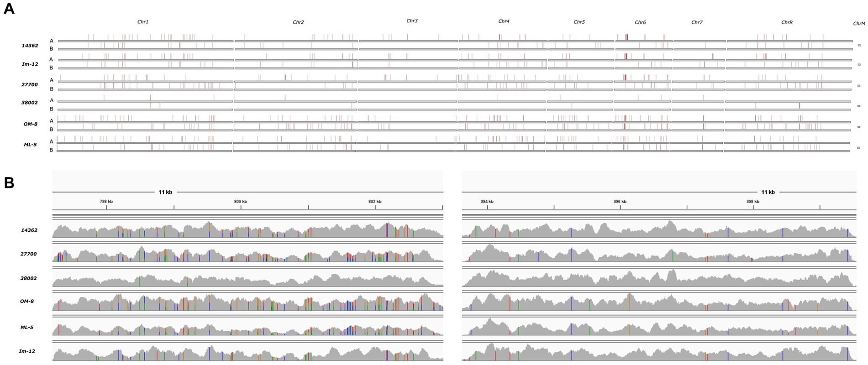Click haplotype B label of strain ML-5
Viewport: 868px width, 365px height.
[52, 150]
